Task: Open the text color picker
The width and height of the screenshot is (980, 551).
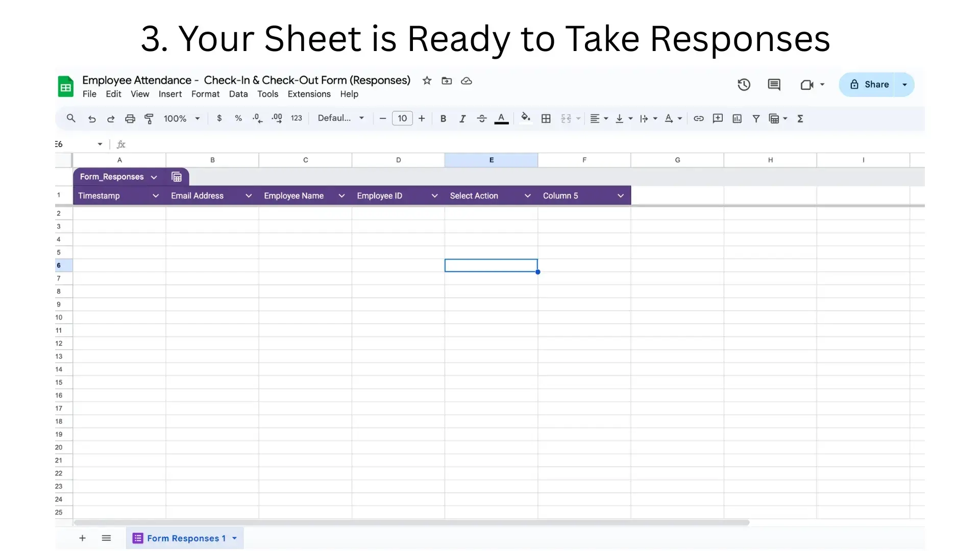Action: tap(501, 118)
